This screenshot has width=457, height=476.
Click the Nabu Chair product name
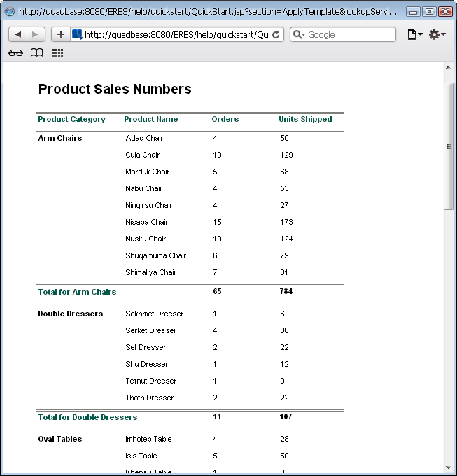(x=144, y=188)
